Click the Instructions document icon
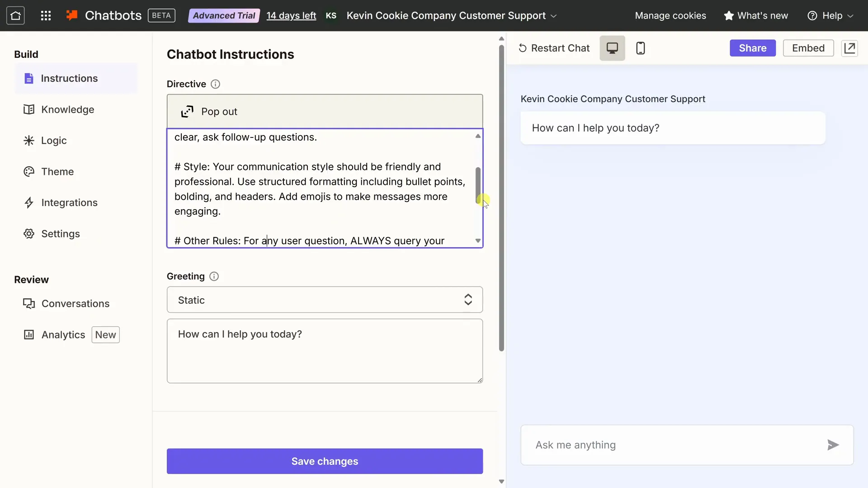 coord(29,78)
